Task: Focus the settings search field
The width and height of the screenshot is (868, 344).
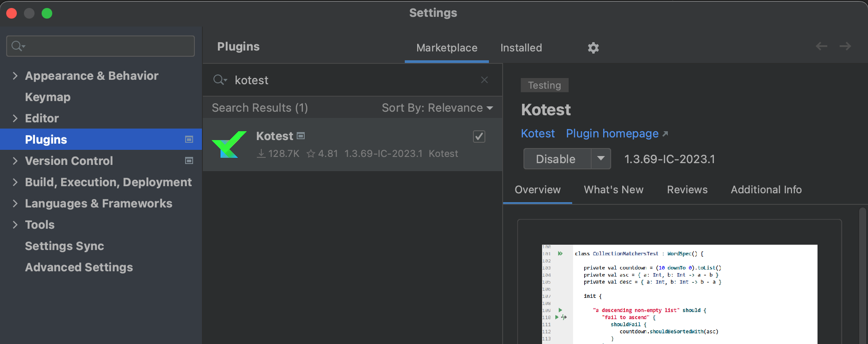Action: pyautogui.click(x=101, y=46)
